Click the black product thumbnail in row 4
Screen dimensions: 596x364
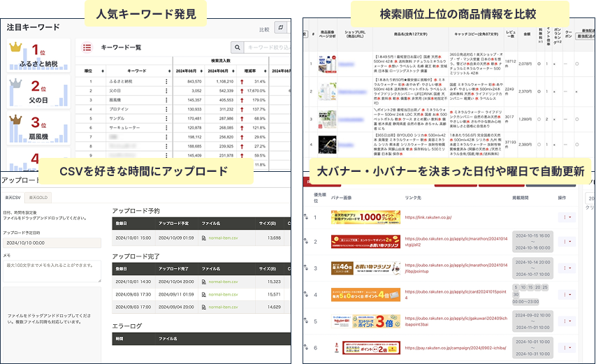click(327, 145)
